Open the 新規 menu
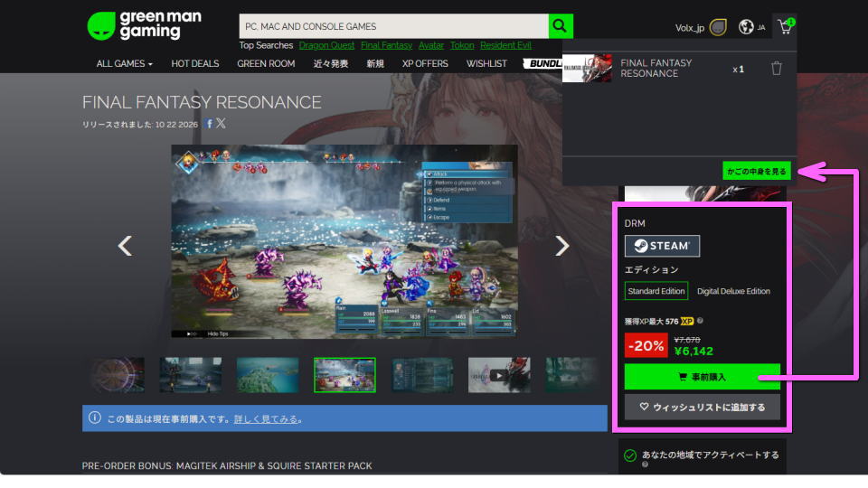Viewport: 868px width, 488px height. 374,63
